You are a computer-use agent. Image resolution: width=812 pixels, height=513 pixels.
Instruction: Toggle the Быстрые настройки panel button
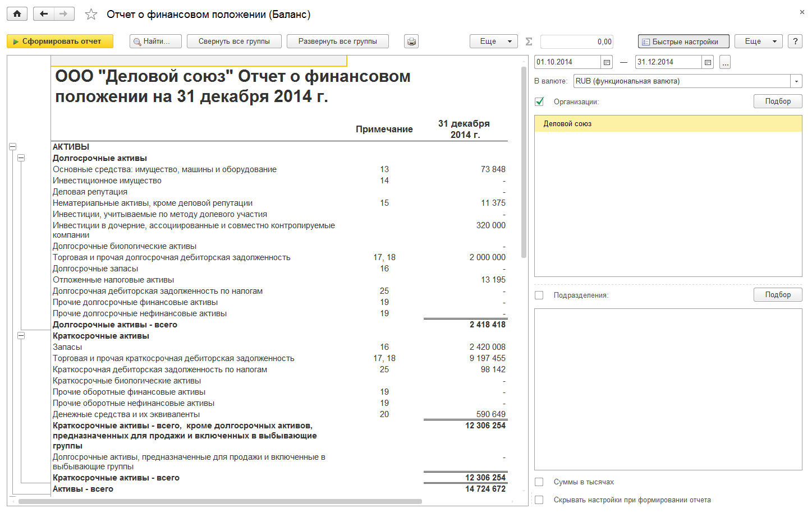683,41
